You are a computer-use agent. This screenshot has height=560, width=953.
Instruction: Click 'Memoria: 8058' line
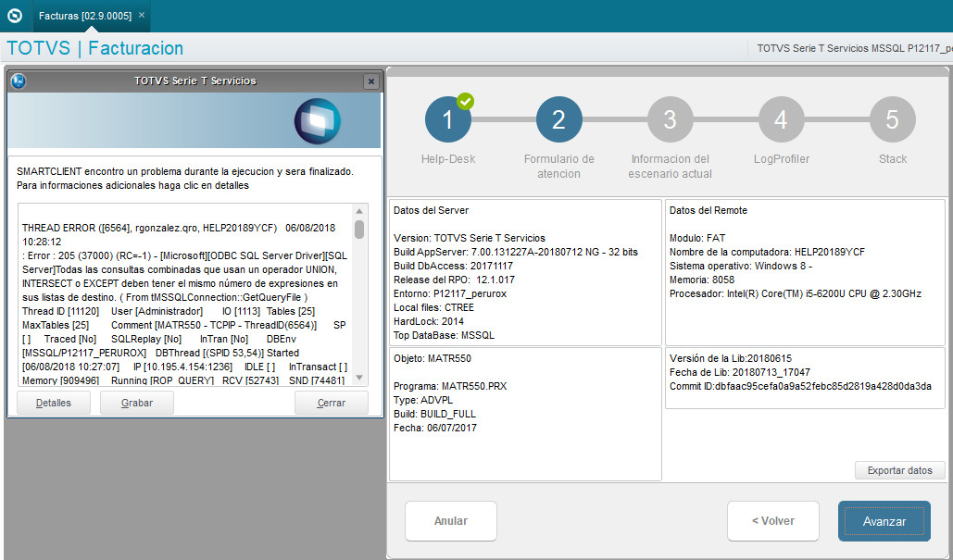click(701, 280)
